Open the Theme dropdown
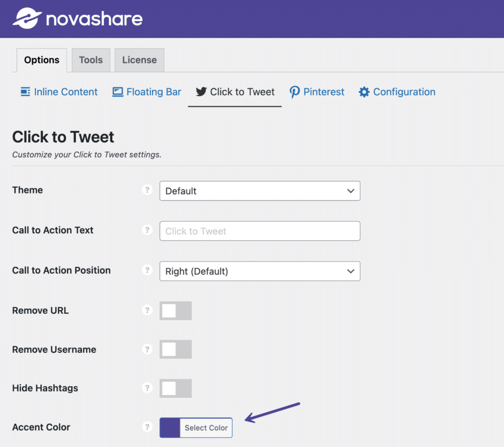The height and width of the screenshot is (447, 504). click(x=260, y=191)
